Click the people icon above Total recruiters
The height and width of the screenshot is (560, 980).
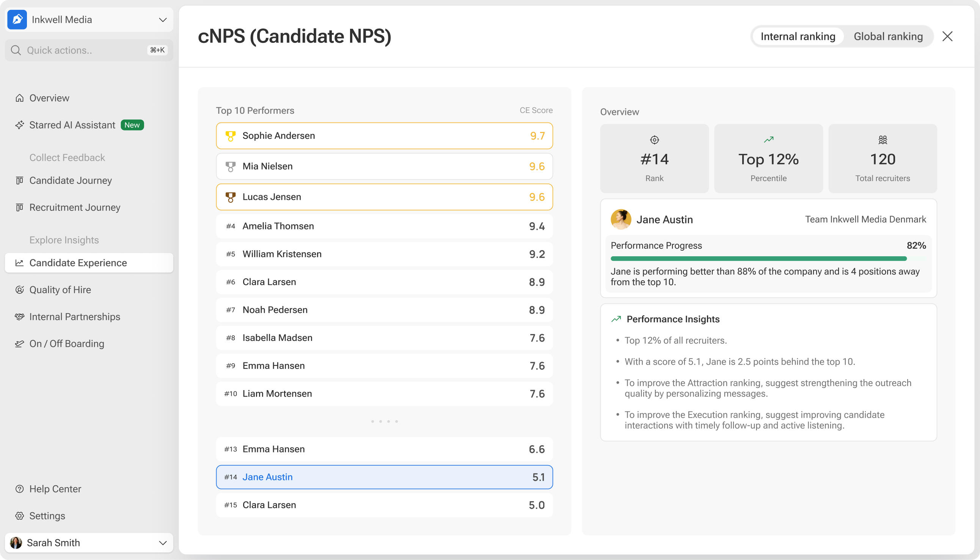[882, 140]
